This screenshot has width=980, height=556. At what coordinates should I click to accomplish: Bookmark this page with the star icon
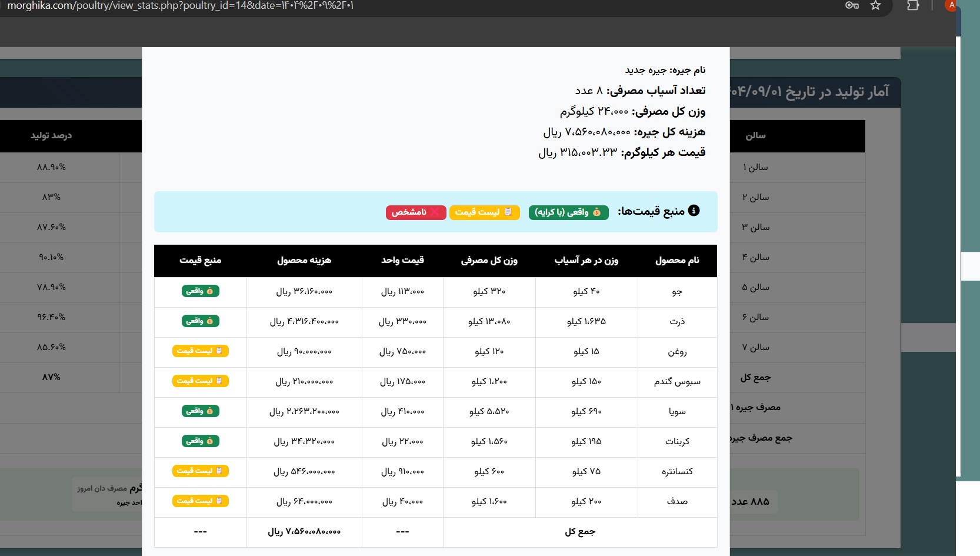(x=875, y=6)
